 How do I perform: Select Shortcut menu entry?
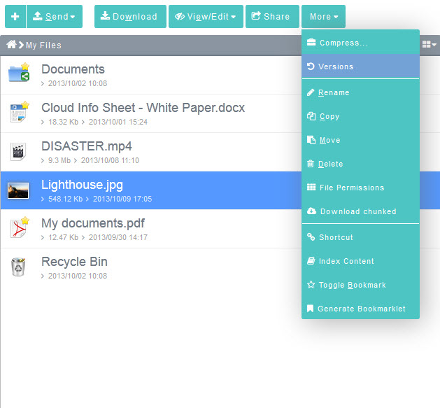pyautogui.click(x=360, y=237)
